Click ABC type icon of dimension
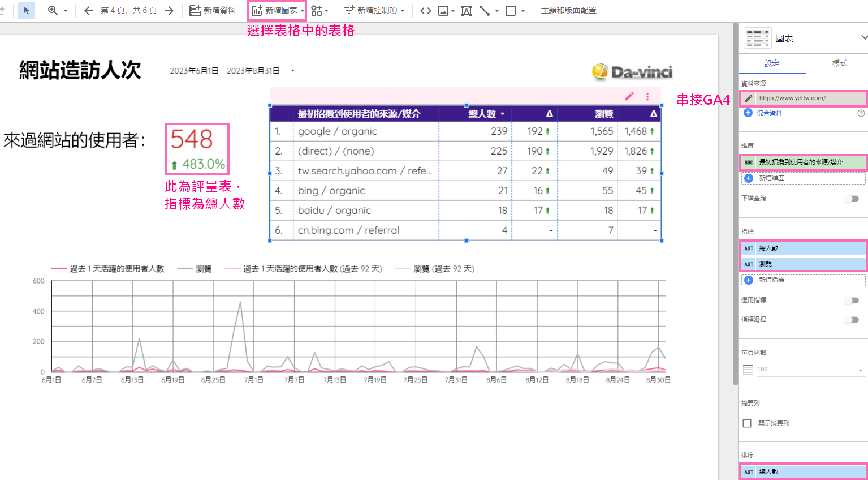 pyautogui.click(x=749, y=162)
